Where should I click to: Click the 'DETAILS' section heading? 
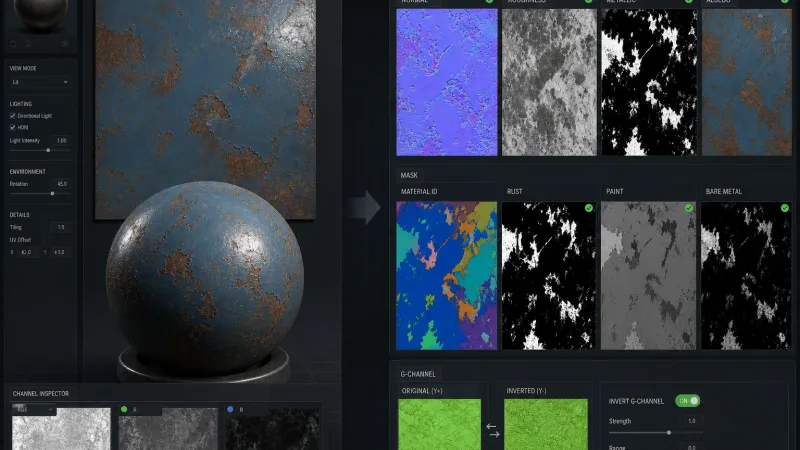(19, 215)
